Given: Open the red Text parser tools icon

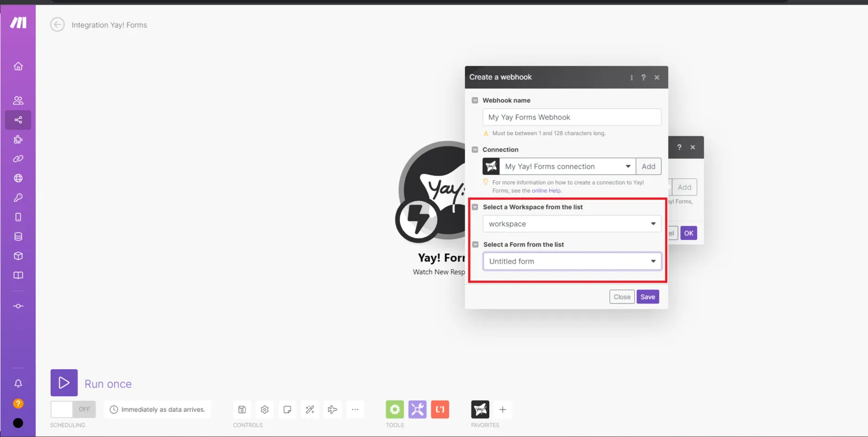Looking at the screenshot, I should [x=440, y=409].
